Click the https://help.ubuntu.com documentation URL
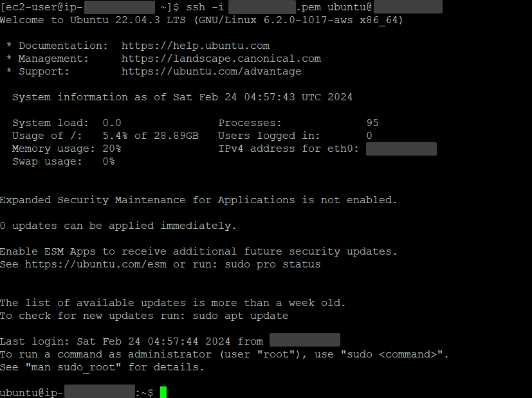The width and height of the screenshot is (532, 398). point(196,46)
